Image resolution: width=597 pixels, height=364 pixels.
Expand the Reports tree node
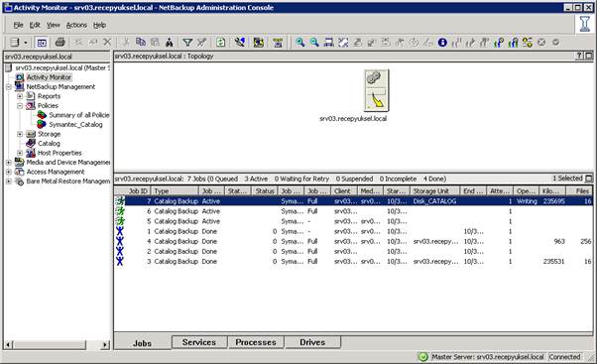20,96
